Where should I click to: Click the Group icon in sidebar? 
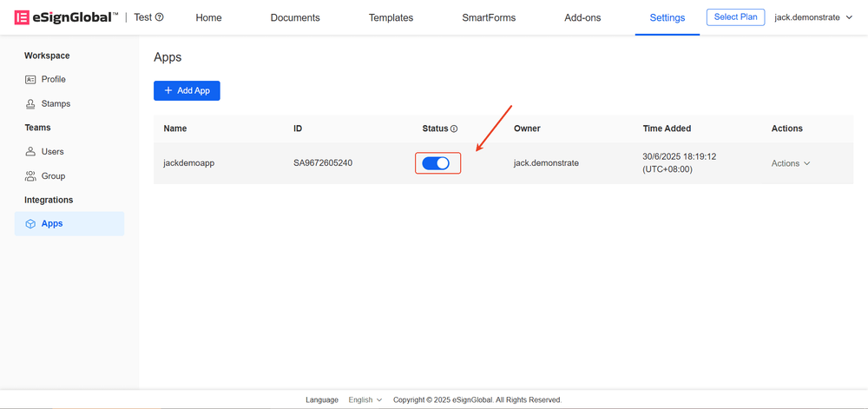click(30, 175)
